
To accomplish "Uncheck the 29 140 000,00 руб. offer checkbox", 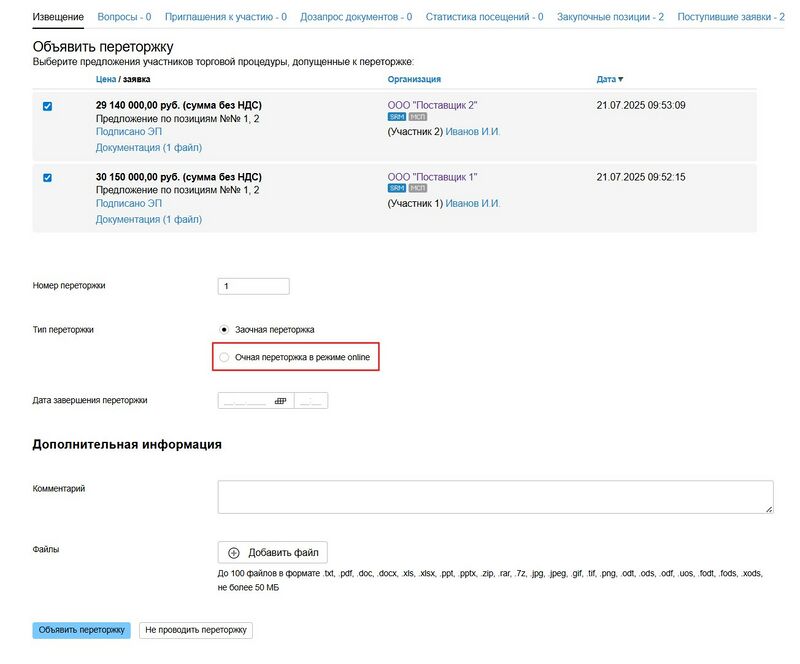I will (x=48, y=106).
